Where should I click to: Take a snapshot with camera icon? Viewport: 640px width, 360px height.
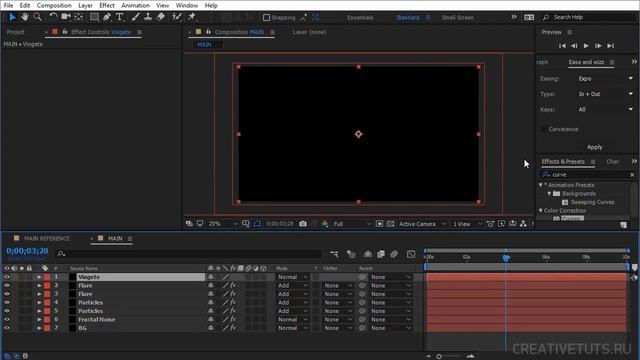tap(303, 224)
